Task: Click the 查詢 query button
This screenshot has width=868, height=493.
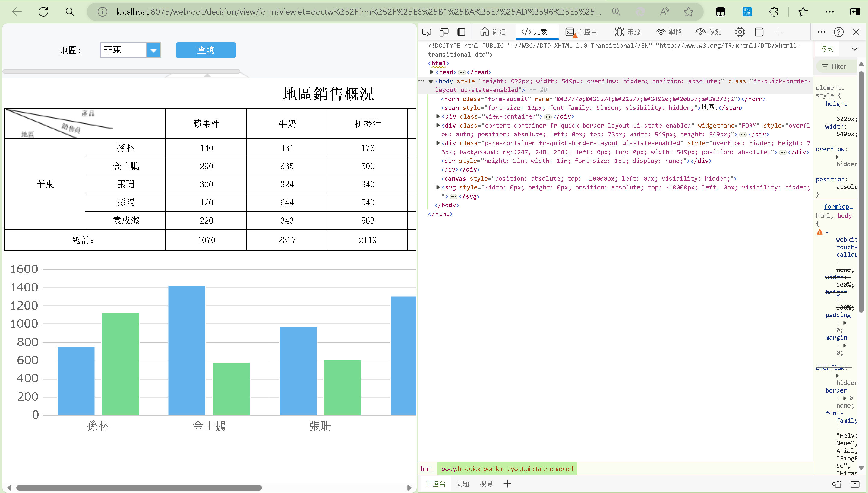Action: (206, 50)
